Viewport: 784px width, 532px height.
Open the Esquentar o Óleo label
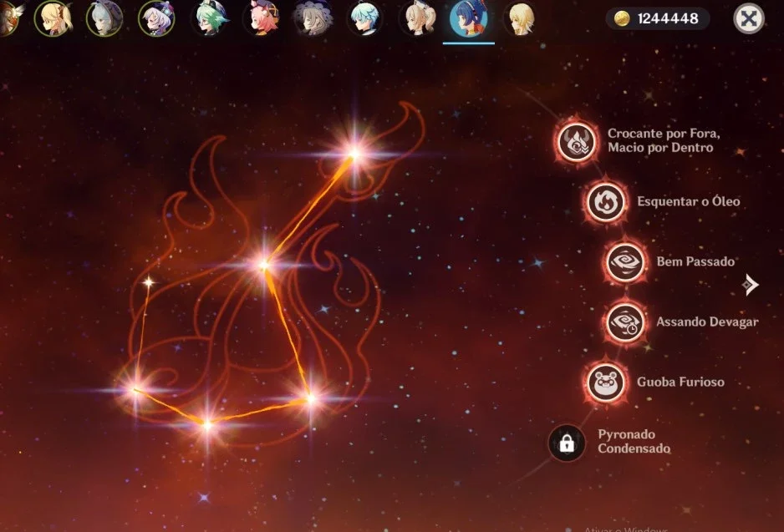pyautogui.click(x=689, y=201)
